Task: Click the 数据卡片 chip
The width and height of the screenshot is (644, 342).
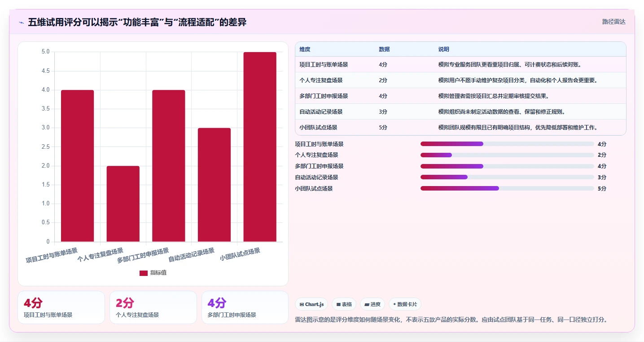Action: pos(405,304)
